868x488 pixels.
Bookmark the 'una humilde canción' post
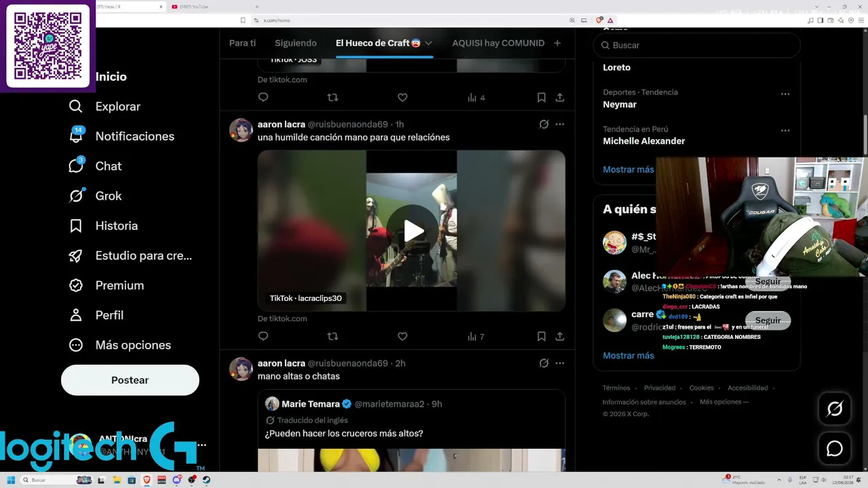[x=541, y=336]
